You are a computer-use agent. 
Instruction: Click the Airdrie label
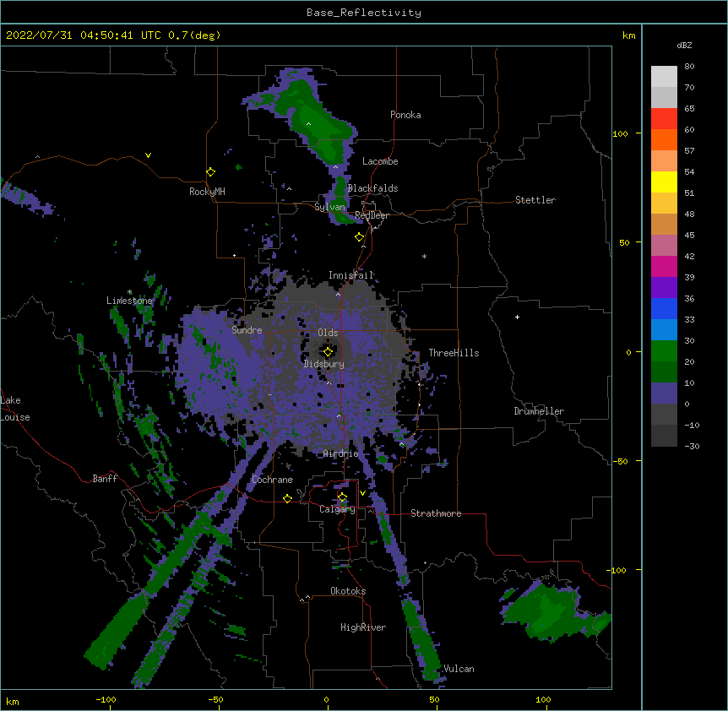point(340,453)
